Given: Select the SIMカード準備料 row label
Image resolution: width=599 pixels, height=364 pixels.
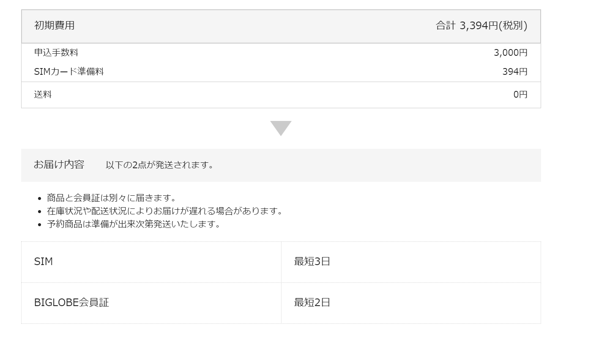Looking at the screenshot, I should 69,71.
